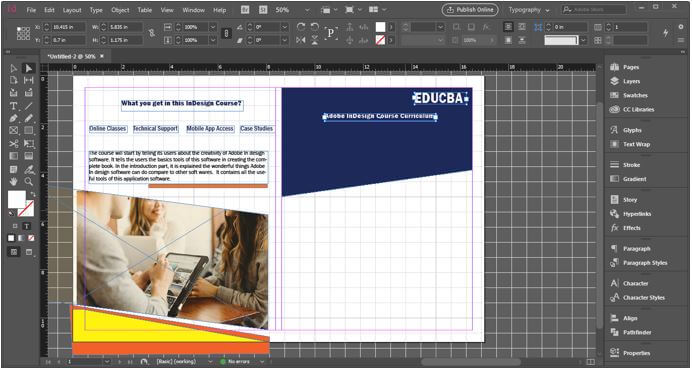Toggle constrain proportions for scaling percentages

click(x=226, y=34)
